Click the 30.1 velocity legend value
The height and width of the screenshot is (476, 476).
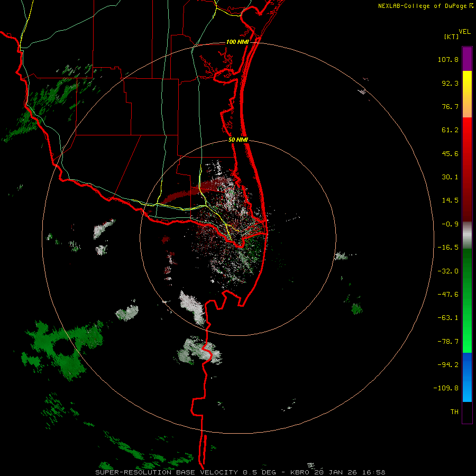click(450, 177)
